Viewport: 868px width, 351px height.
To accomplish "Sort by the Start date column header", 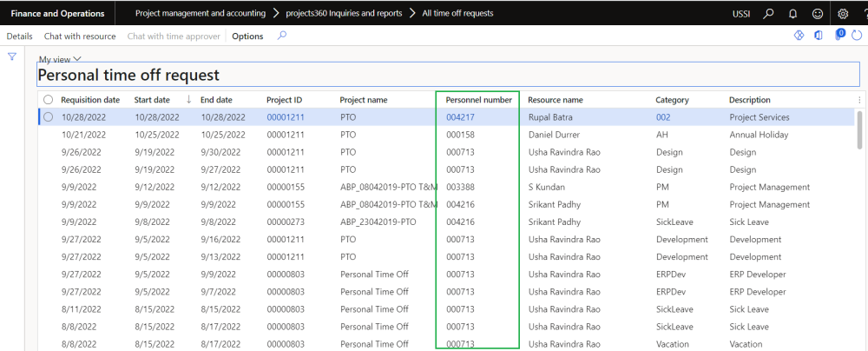I will point(152,100).
